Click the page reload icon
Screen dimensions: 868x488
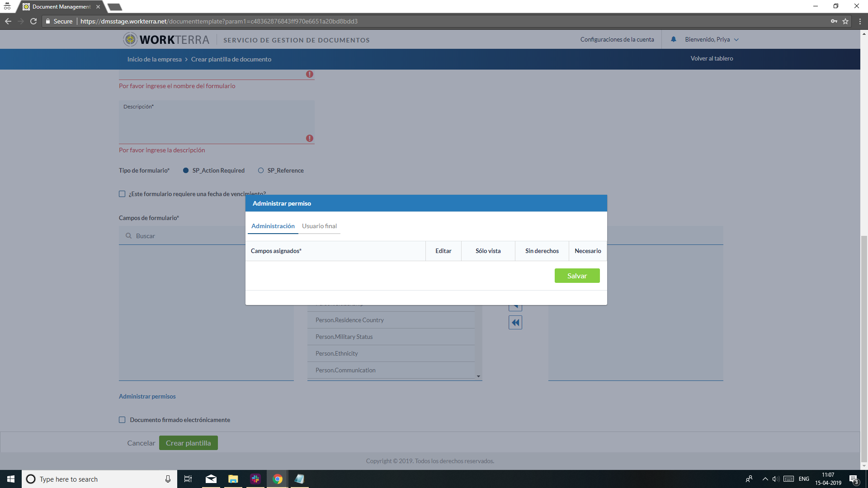click(33, 21)
